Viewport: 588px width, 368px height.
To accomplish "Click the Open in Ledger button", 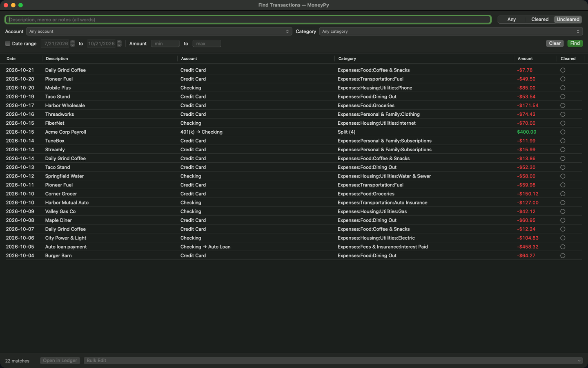I will tap(60, 361).
